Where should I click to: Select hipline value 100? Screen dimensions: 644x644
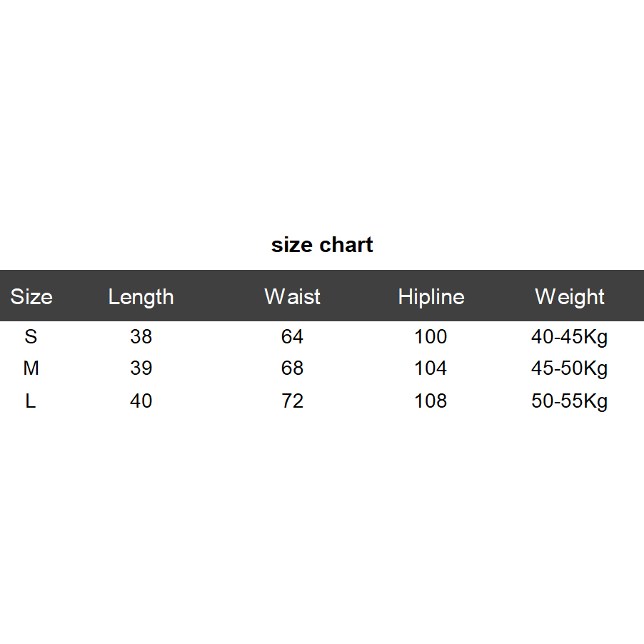[431, 336]
